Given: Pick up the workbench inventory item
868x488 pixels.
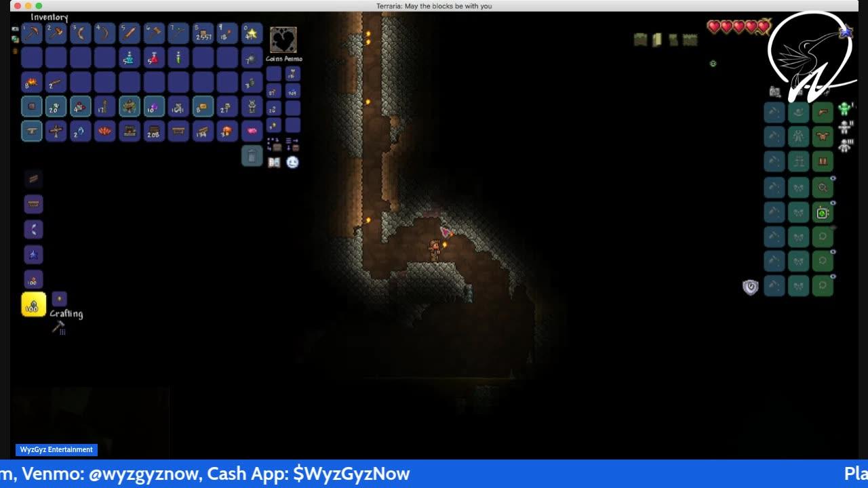Looking at the screenshot, I should click(x=178, y=131).
